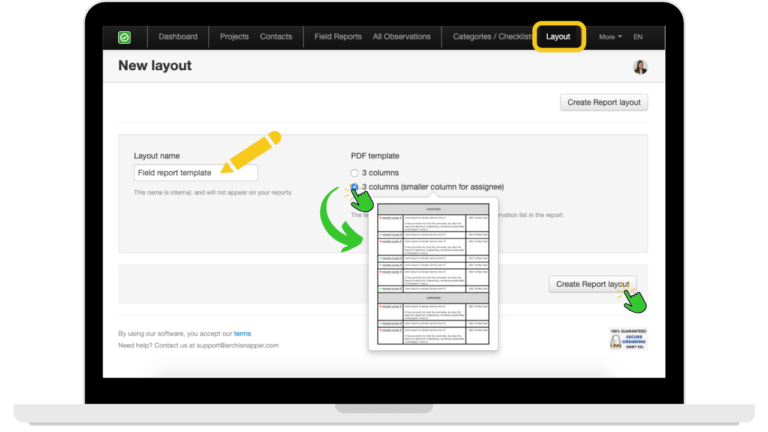Click the bottom Create Report layout button
Screen dimensions: 768x432
(593, 284)
